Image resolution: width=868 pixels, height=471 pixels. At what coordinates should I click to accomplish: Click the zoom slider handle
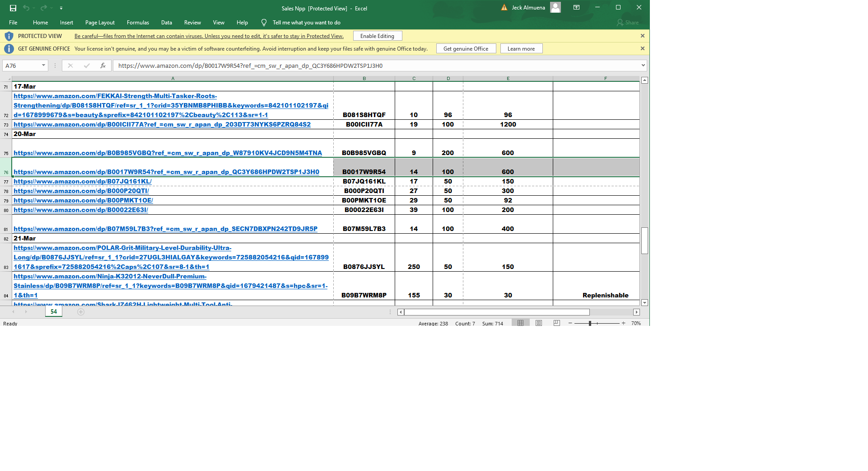[x=590, y=323]
